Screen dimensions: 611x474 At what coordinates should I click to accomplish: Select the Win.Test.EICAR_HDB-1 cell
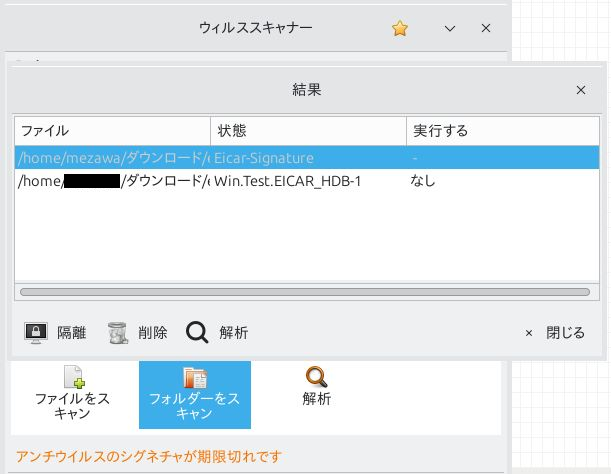pos(288,181)
